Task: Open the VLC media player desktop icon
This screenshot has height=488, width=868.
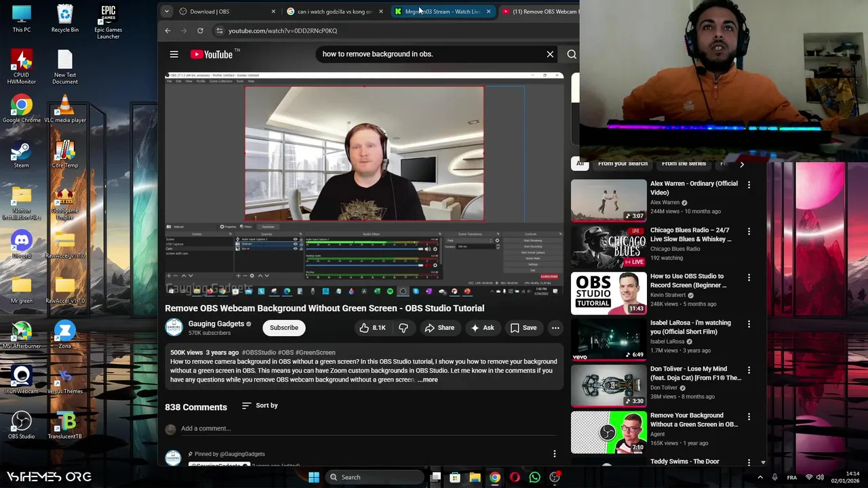Action: click(64, 110)
